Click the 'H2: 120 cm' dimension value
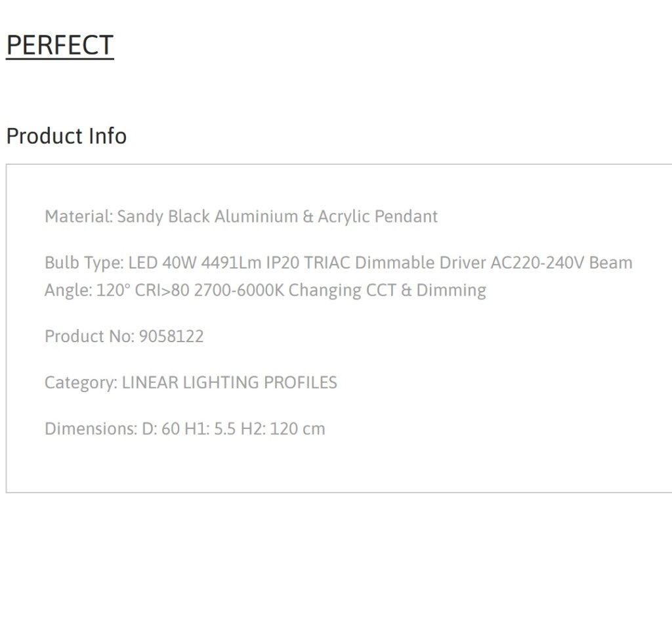Image resolution: width=672 pixels, height=620 pixels. [x=283, y=429]
